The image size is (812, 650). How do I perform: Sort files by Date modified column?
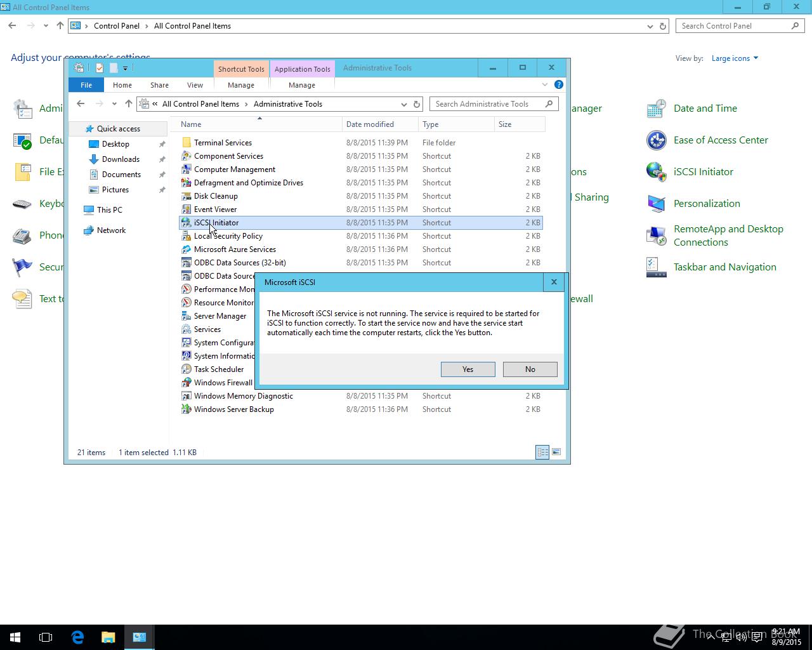tap(380, 124)
